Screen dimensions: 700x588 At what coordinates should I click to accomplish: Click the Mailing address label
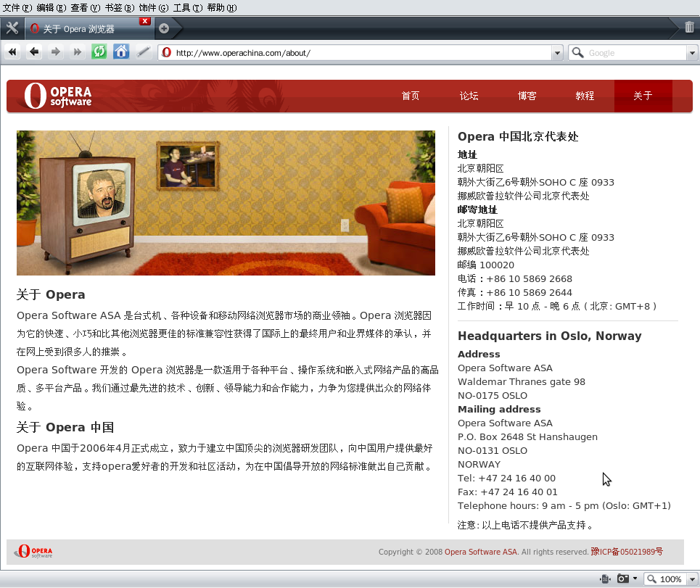tap(499, 410)
